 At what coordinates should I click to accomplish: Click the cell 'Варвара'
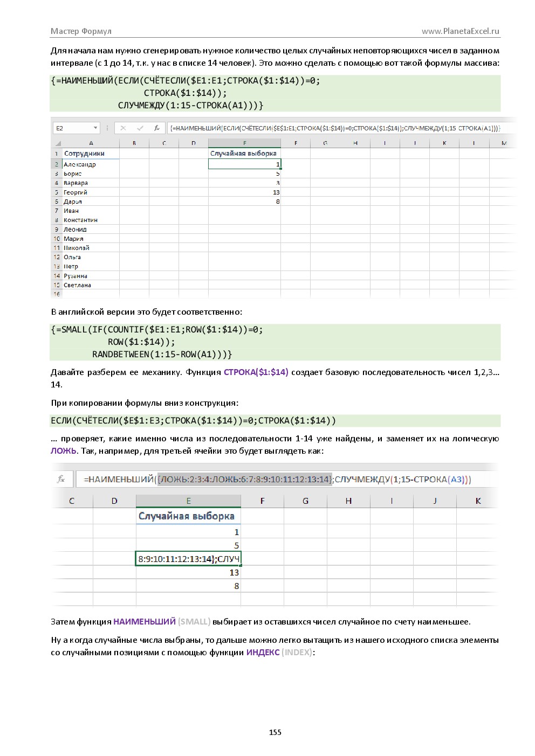point(91,183)
